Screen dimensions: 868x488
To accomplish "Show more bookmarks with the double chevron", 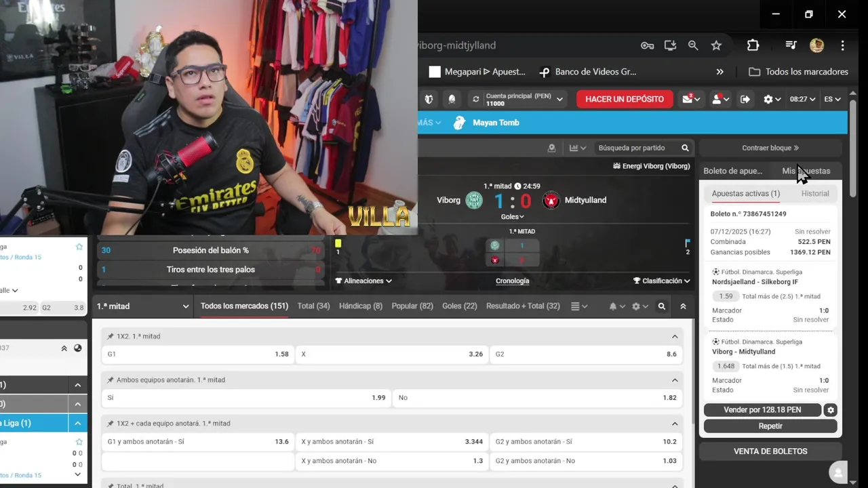I will [x=720, y=72].
